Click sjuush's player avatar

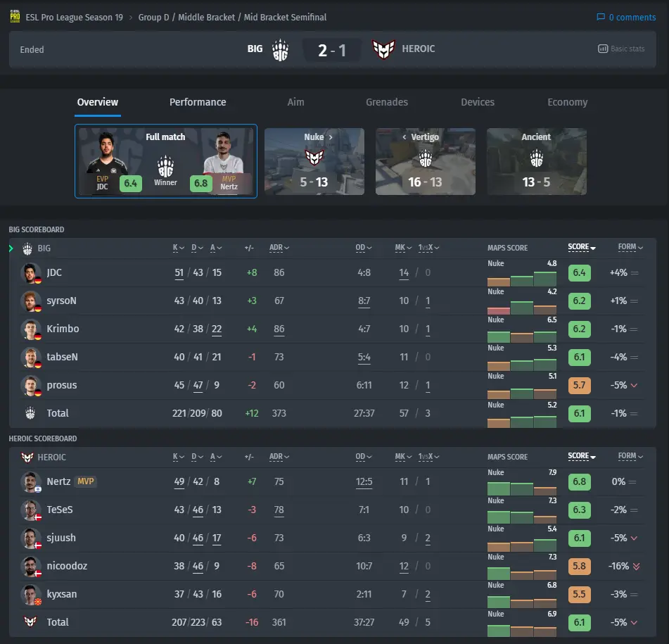click(x=30, y=538)
